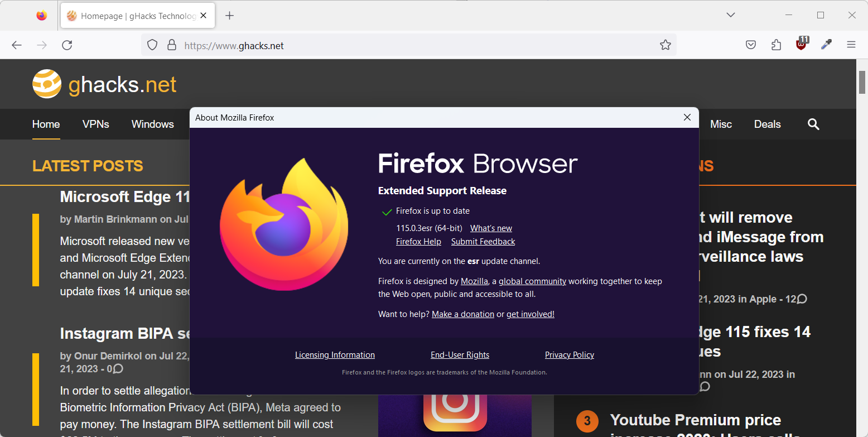Click the Submit Feedback link
Screen dimensions: 868x437
point(483,242)
